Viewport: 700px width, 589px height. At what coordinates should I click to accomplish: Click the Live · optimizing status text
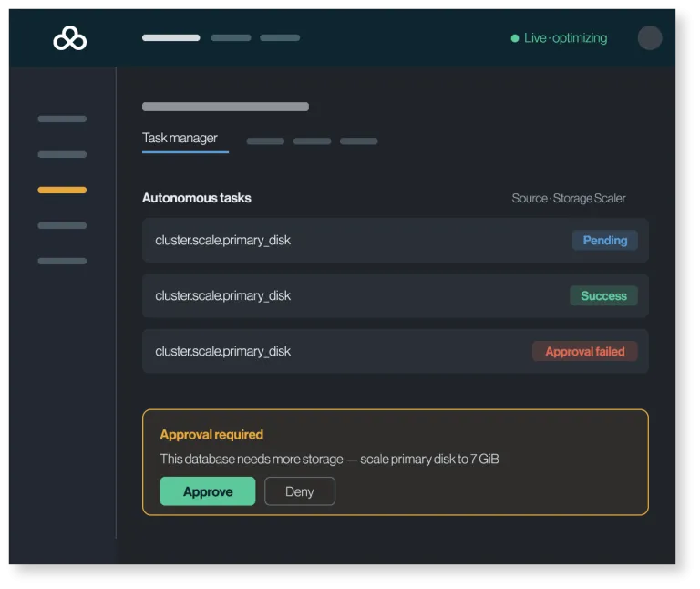coord(565,38)
